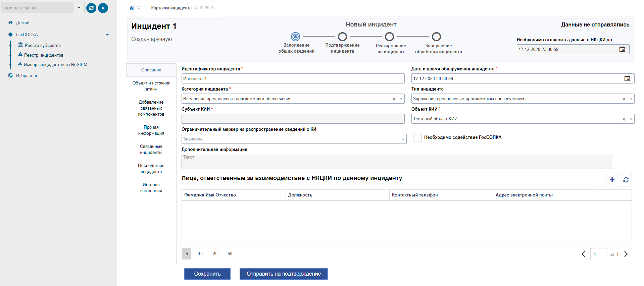Open the 'Категория инцидента' dropdown
The image size is (644, 286).
401,99
